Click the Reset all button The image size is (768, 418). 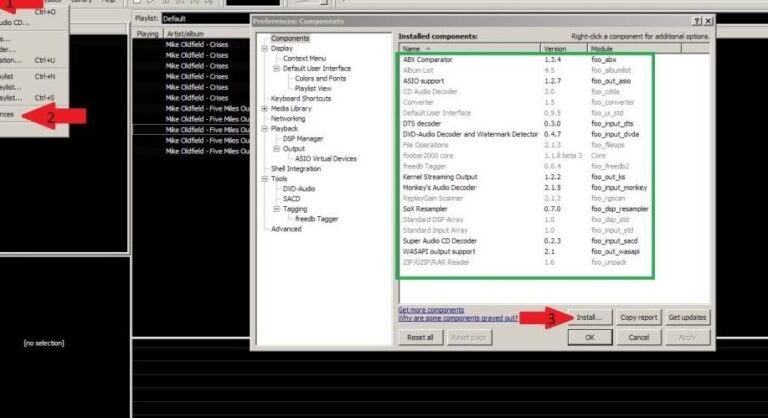click(x=420, y=338)
